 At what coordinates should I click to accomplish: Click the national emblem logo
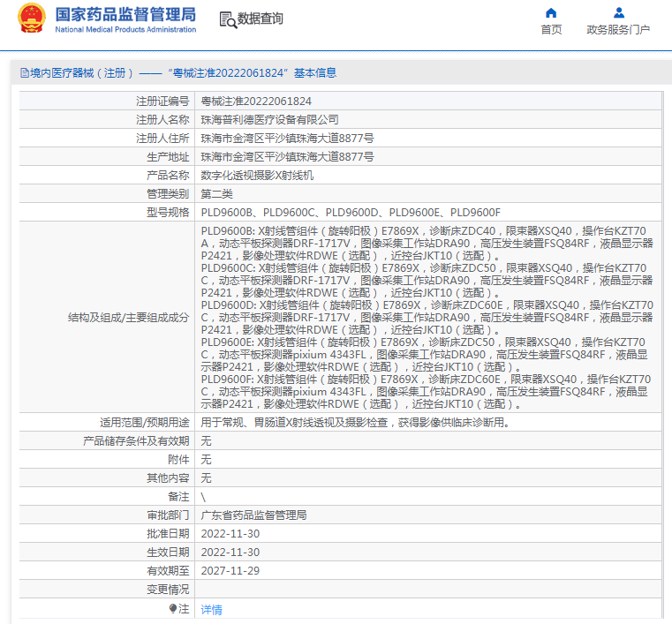click(x=32, y=18)
